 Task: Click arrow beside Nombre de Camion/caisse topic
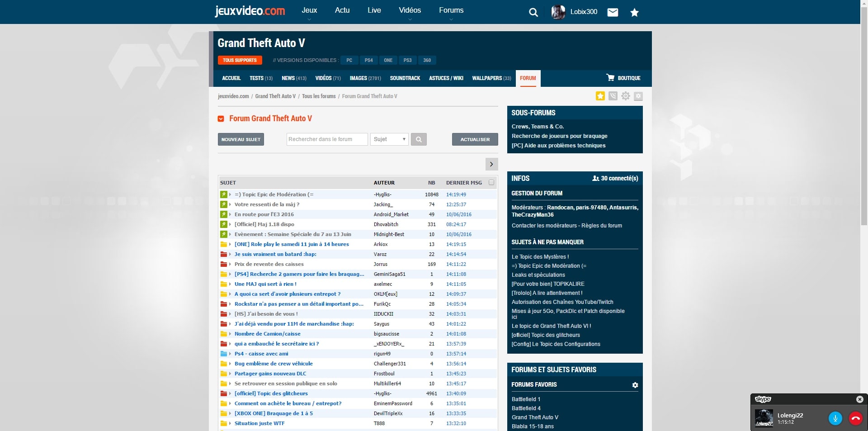tap(230, 334)
